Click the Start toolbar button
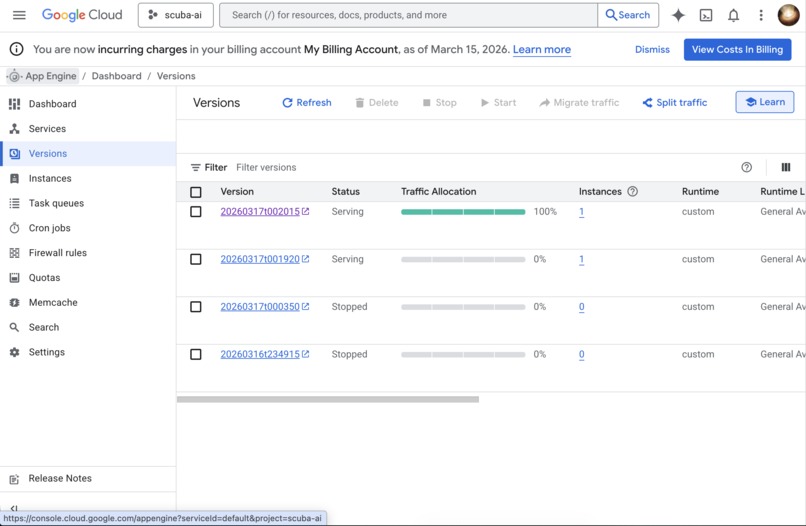Screen dimensions: 806x526 coord(498,102)
